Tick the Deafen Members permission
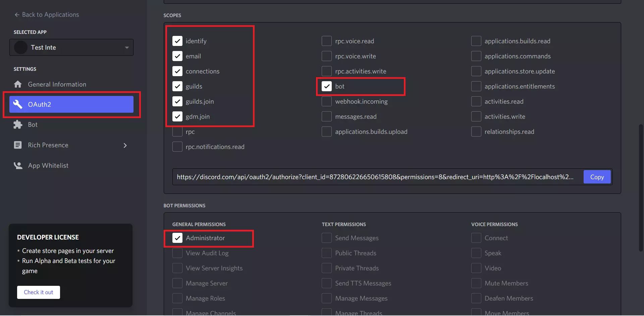The image size is (644, 316). coord(476,298)
